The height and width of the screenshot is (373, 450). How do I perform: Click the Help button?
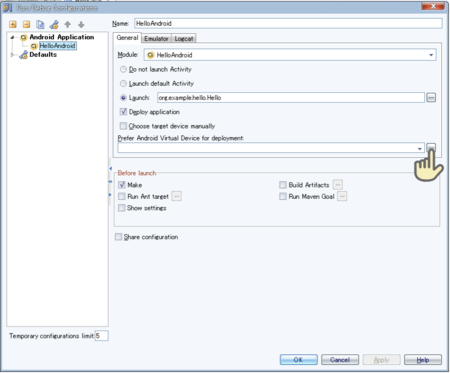423,360
